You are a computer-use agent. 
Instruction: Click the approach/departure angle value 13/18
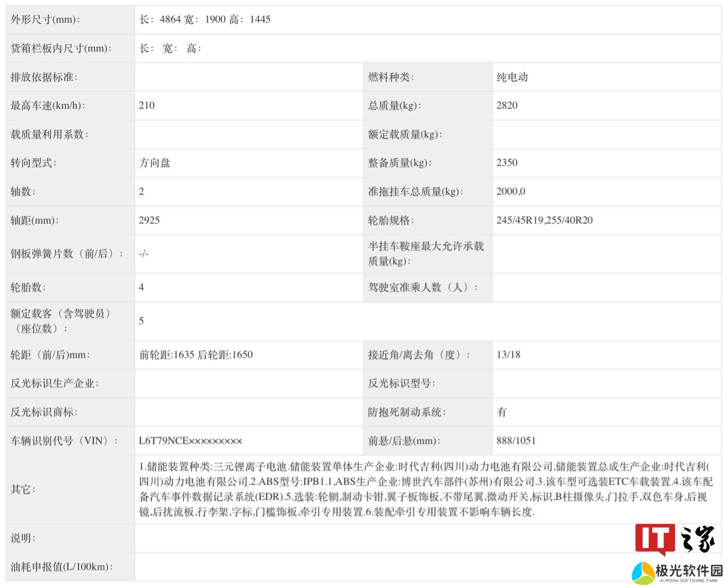(508, 355)
